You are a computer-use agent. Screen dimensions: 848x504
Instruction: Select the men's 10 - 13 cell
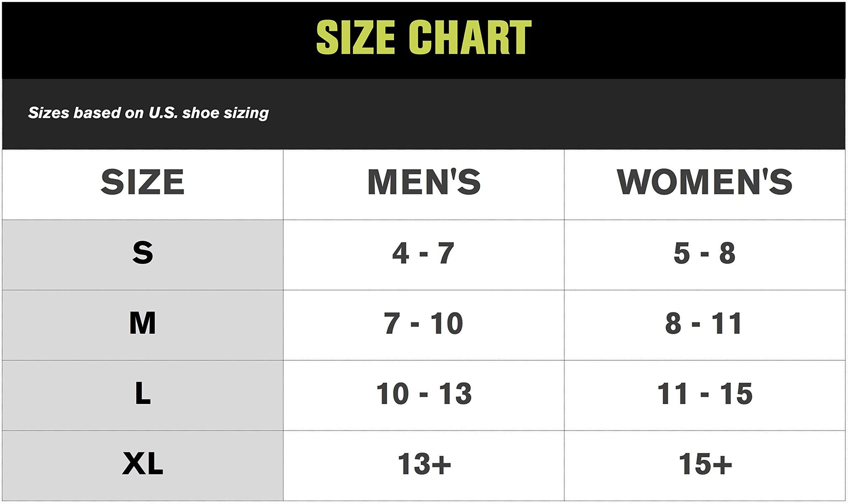click(424, 394)
